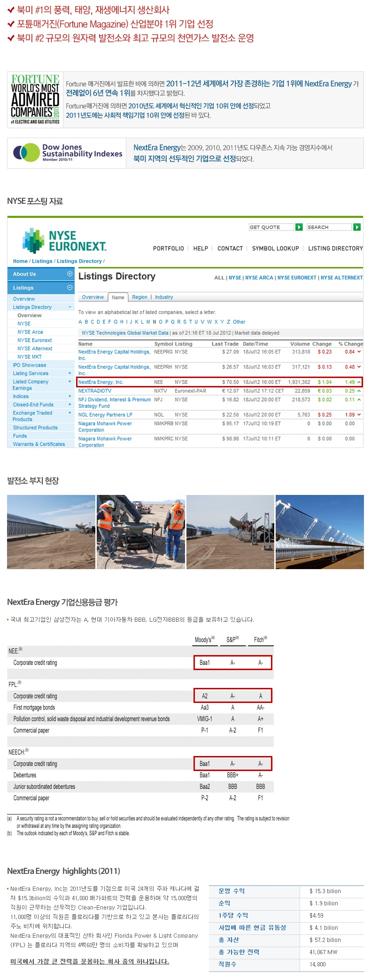Click the green arrow beside SEARCH
Screen dimensions: 371x980
[x=357, y=227]
